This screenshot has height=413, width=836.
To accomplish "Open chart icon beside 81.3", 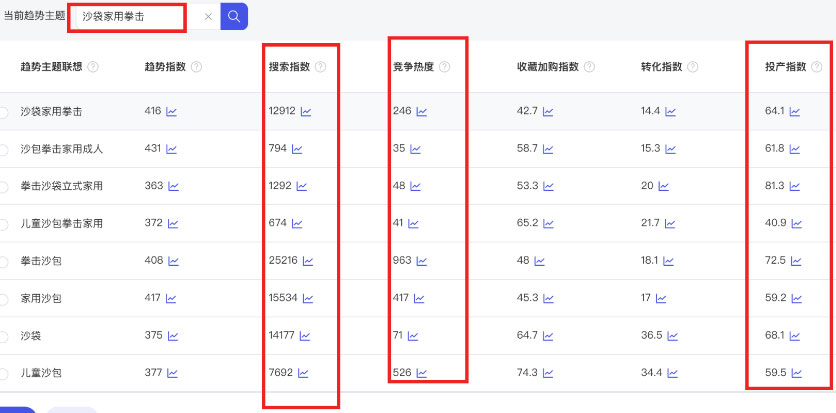I will tap(795, 187).
